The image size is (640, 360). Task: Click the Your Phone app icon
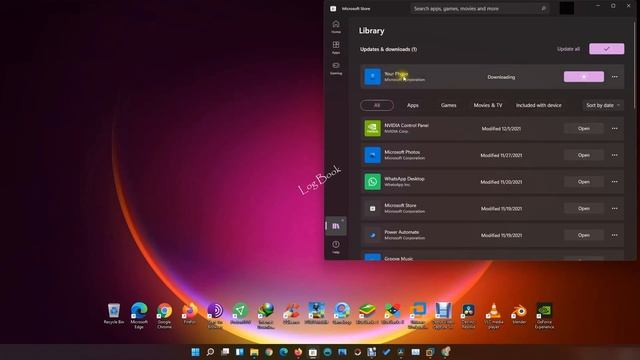coord(372,77)
